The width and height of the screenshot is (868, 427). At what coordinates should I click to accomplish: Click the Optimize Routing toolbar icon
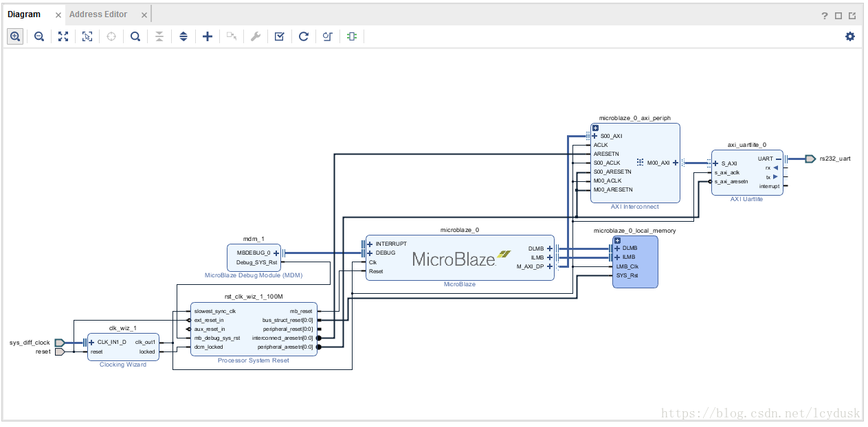[328, 36]
